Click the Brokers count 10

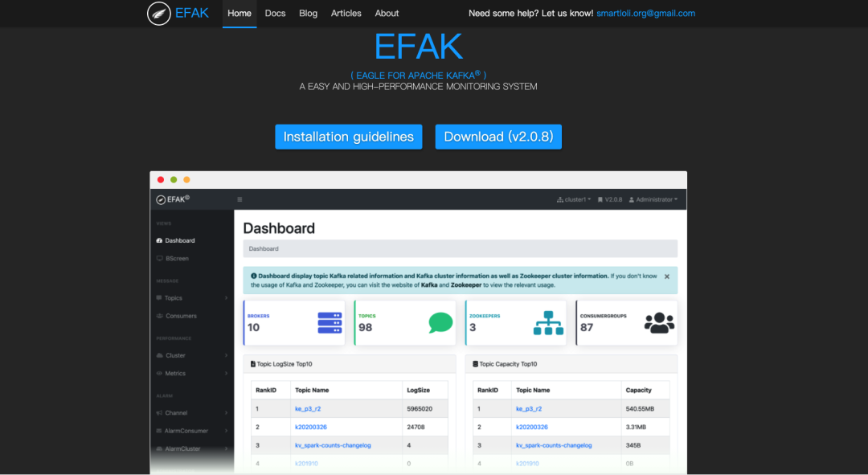253,328
